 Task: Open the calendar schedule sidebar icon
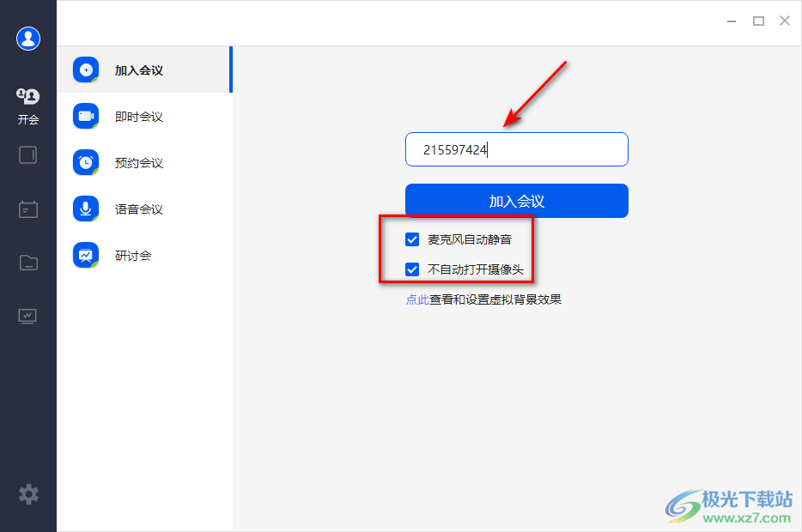28,209
